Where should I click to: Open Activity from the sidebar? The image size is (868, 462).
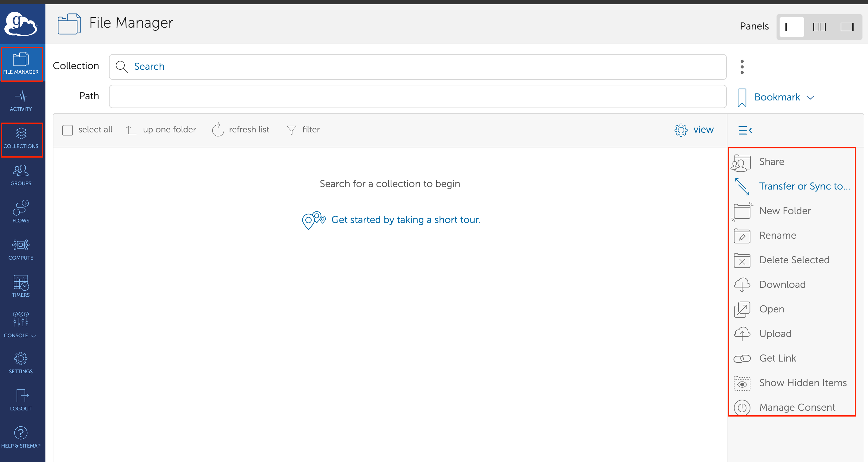tap(21, 100)
